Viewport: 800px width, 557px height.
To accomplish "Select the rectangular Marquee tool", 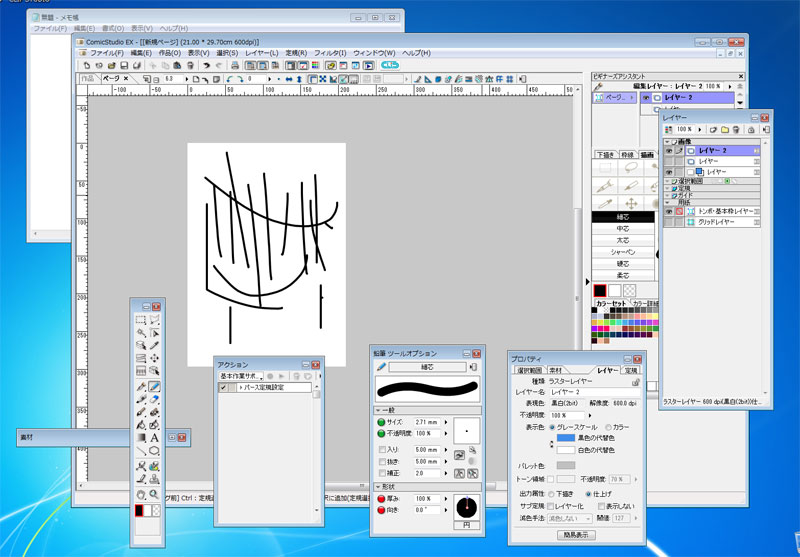I will 141,320.
